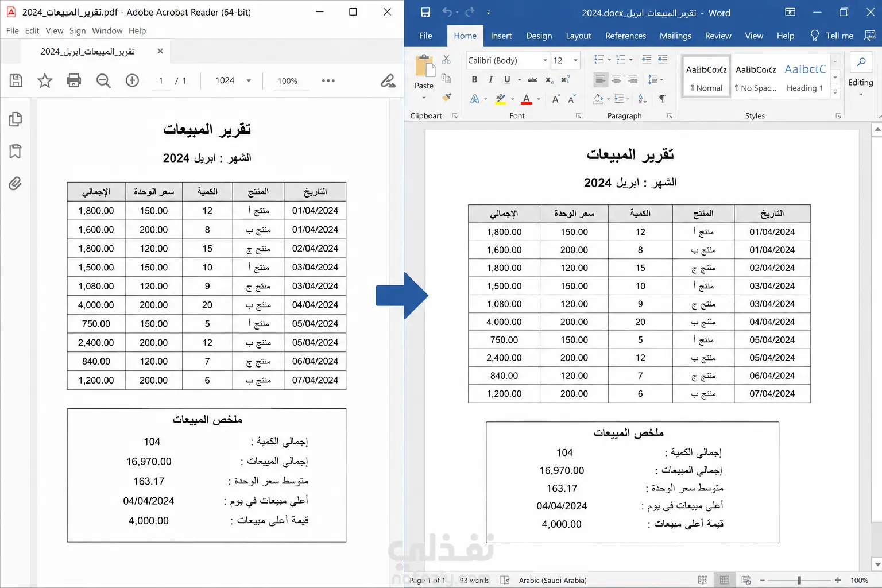
Task: Open Calibri (Body) font name dropdown
Action: 545,60
